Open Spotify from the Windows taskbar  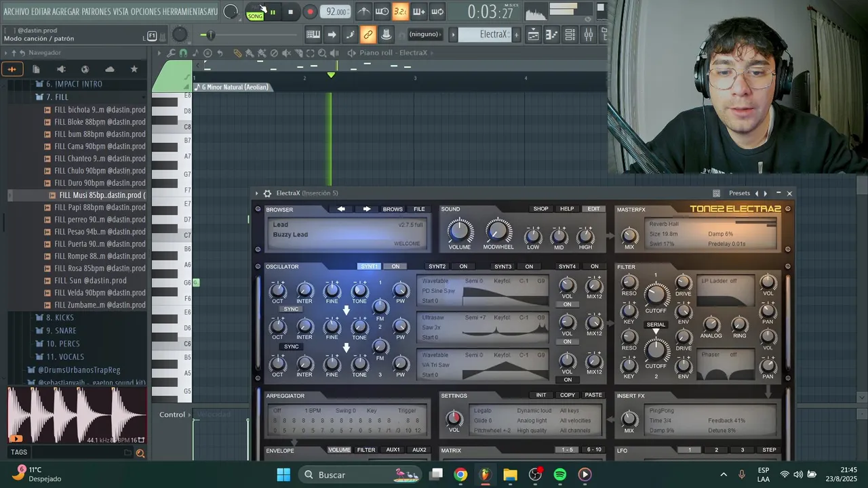coord(560,474)
